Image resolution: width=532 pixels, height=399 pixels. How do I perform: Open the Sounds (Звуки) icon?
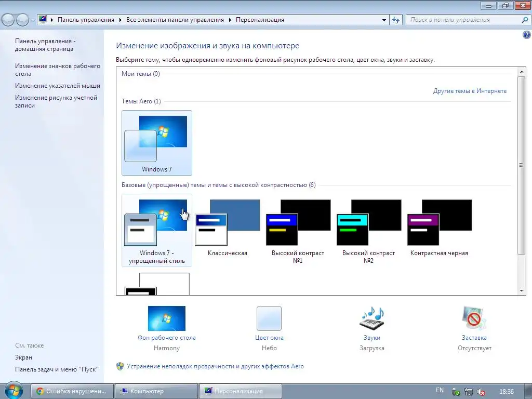tap(372, 318)
